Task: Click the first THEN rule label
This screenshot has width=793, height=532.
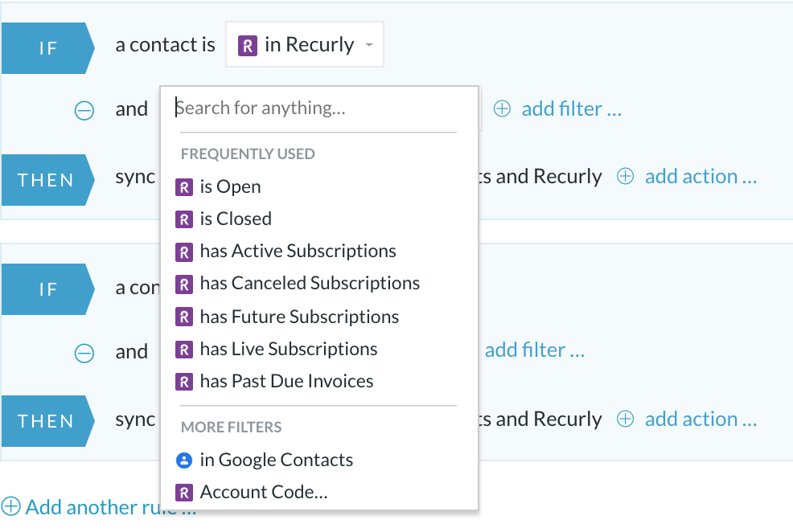Action: (x=48, y=180)
